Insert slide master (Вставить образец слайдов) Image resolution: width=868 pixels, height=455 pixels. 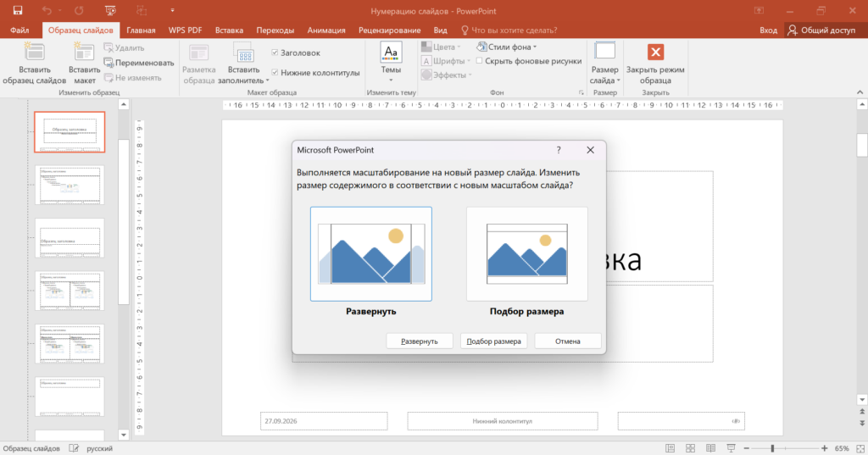click(x=34, y=64)
